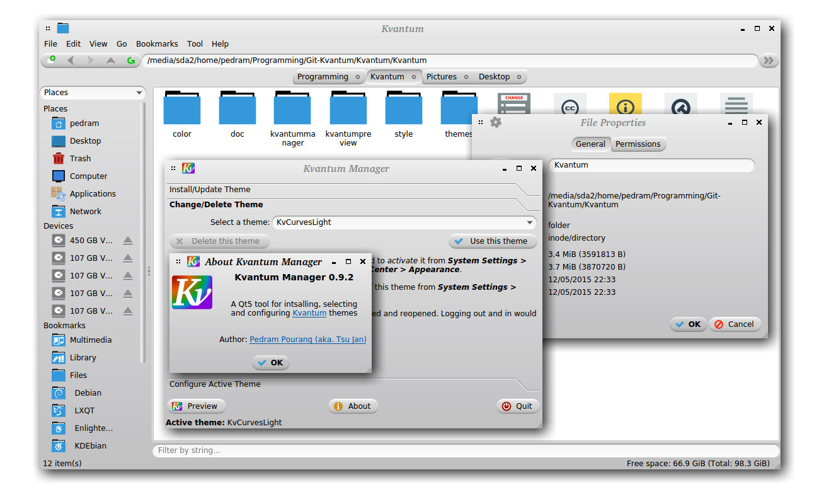This screenshot has width=819, height=504.
Task: Open Trash in Places sidebar
Action: click(71, 158)
